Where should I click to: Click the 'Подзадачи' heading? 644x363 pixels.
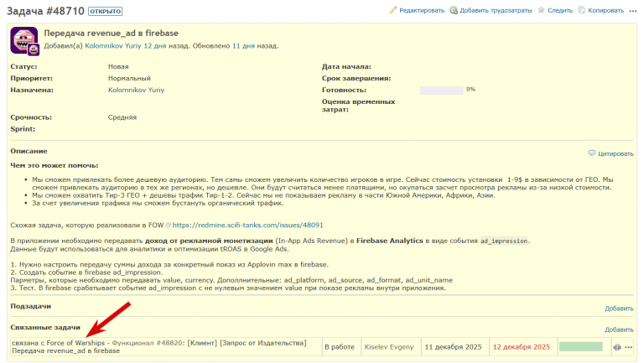pos(30,306)
